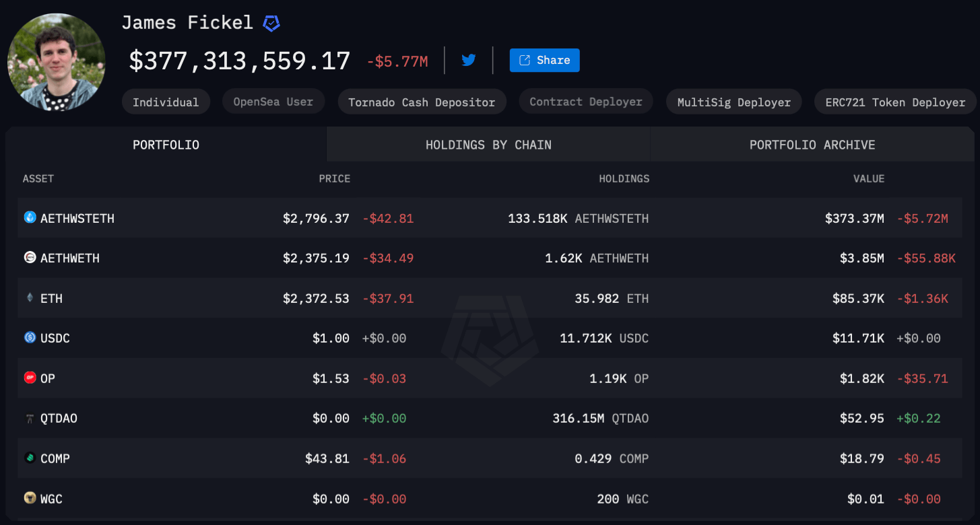Image resolution: width=980 pixels, height=525 pixels.
Task: Click the 316.15M QTDAO holdings cell
Action: (x=601, y=419)
